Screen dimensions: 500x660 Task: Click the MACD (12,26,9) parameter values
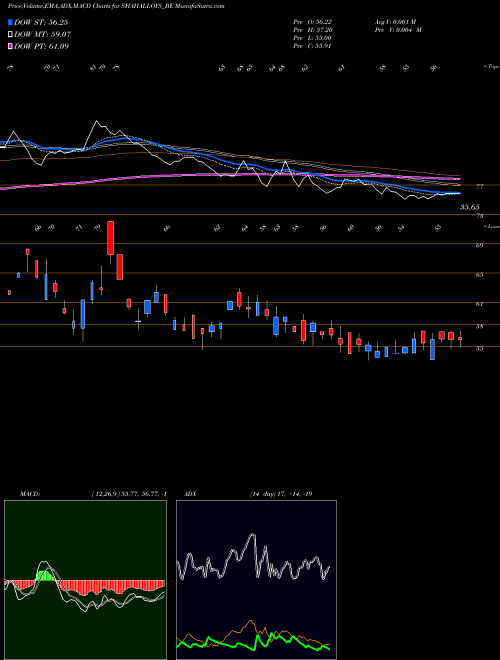click(129, 494)
